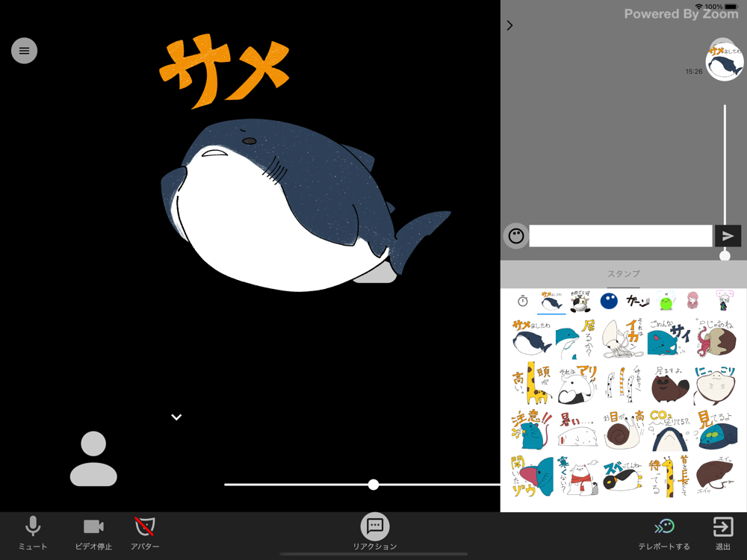747x560 pixels.
Task: Click the participant avatar silhouette
Action: (x=93, y=458)
